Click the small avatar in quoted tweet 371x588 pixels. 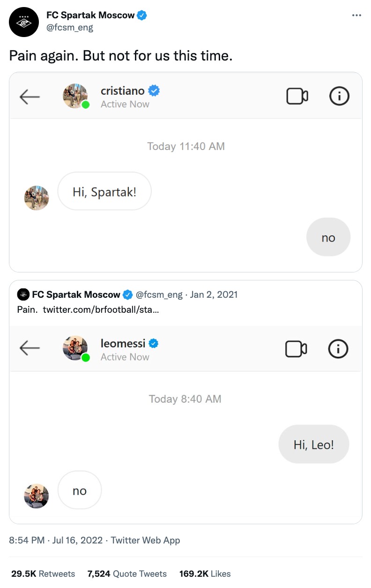[x=23, y=294]
